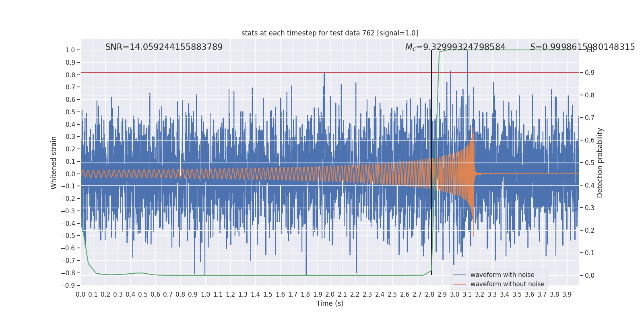Click the x-axis tick label 3.9
The height and width of the screenshot is (322, 644).
click(567, 295)
